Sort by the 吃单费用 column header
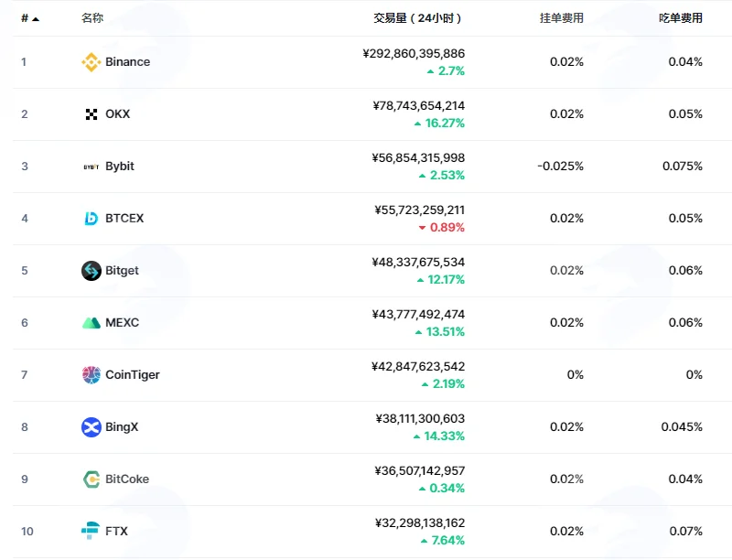732x560 pixels. [681, 18]
